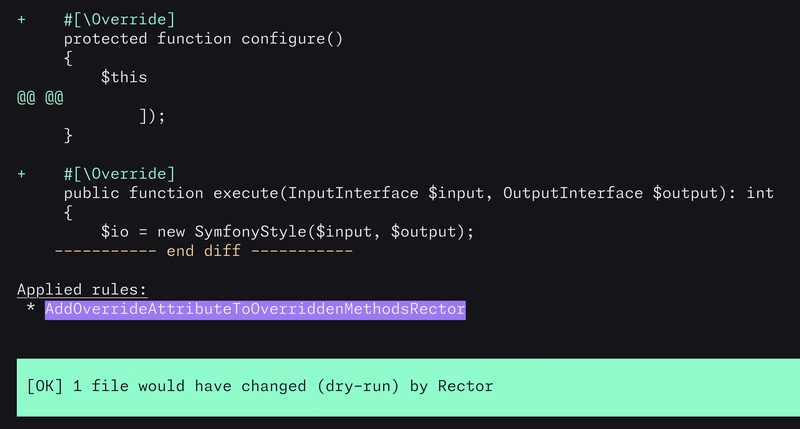Click the "$this" variable in configure body
800x429 pixels.
tap(124, 77)
